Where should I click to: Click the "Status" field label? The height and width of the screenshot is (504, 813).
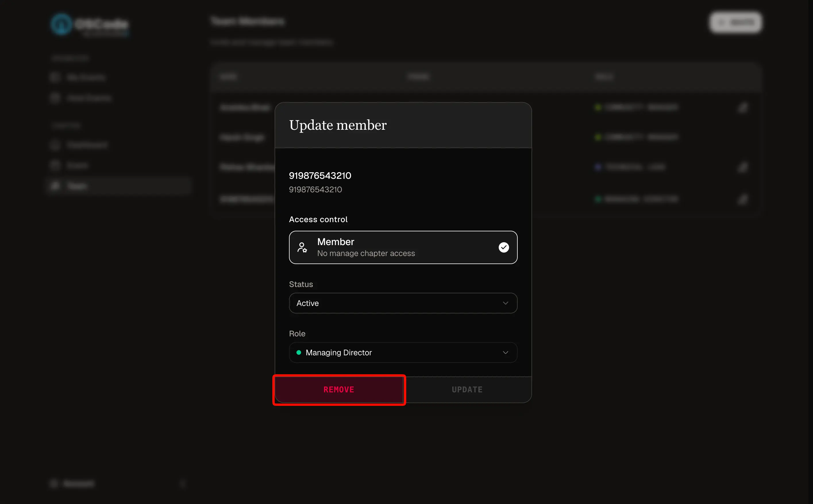[301, 284]
